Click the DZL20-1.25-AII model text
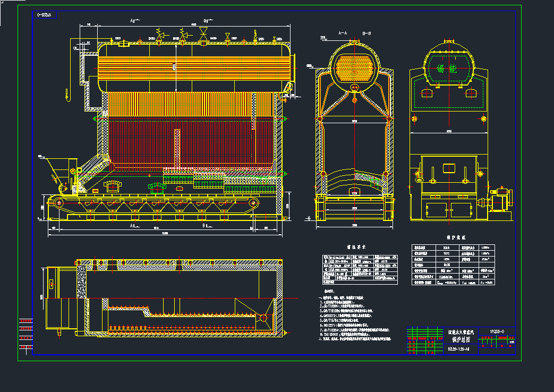554x392 pixels. tap(459, 349)
